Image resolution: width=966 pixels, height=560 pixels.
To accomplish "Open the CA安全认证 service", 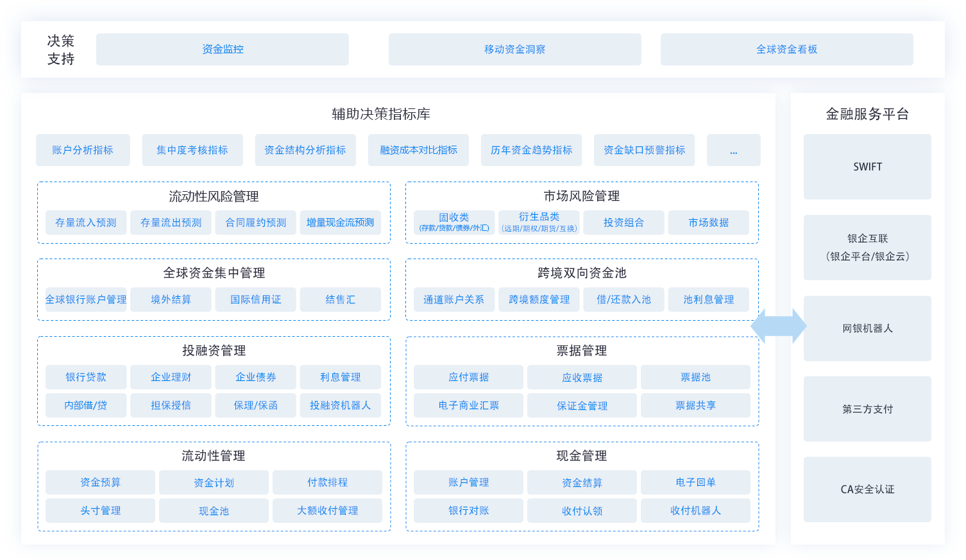I will coord(867,489).
